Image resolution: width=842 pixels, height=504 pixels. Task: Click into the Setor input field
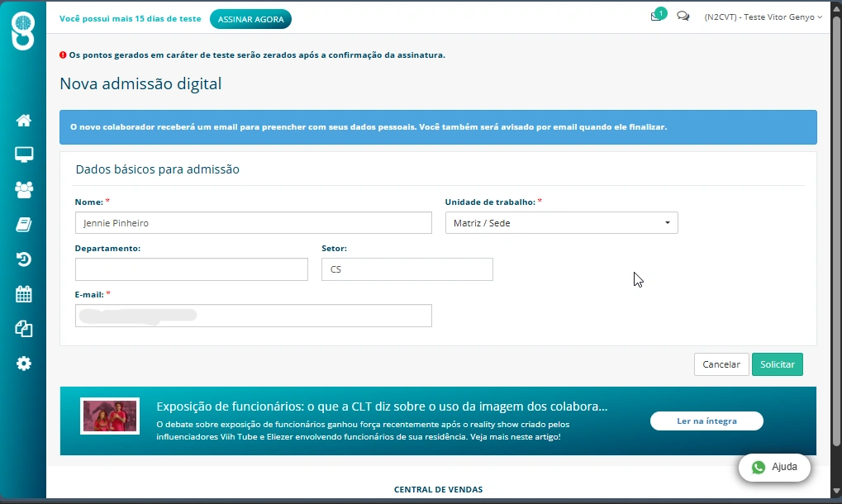click(407, 269)
